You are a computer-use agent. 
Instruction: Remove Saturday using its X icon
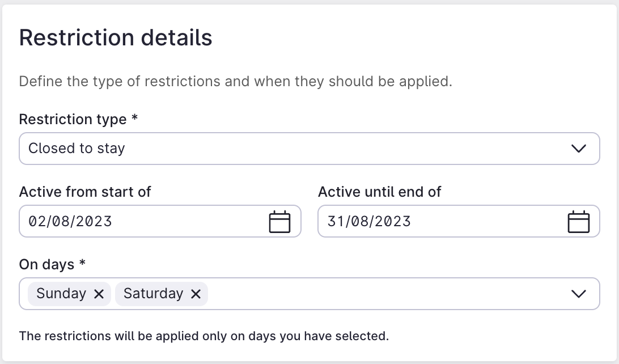click(196, 294)
